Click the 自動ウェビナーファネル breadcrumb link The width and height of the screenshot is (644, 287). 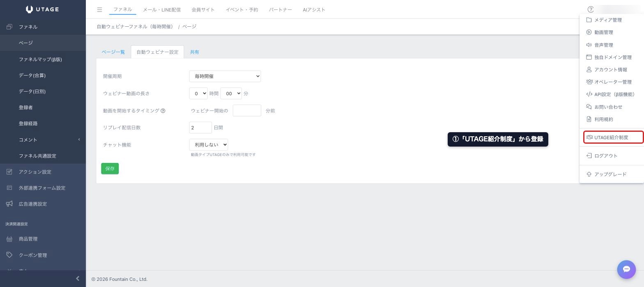coord(136,26)
